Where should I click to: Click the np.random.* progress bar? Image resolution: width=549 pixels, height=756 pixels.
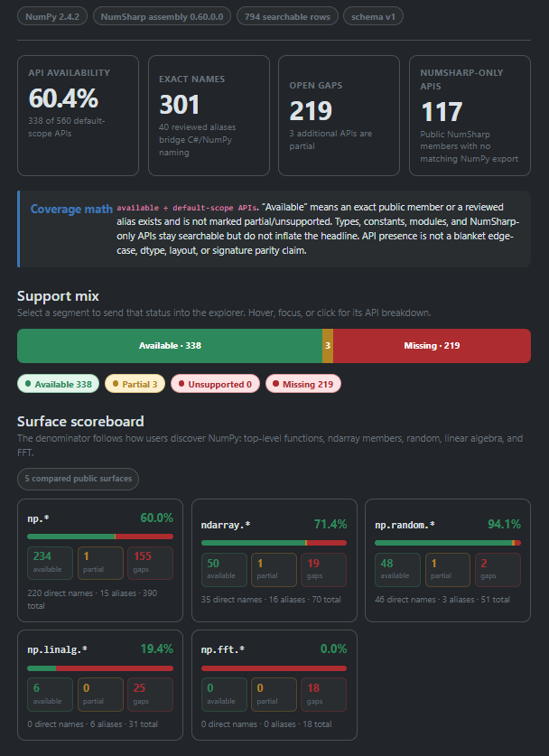448,543
